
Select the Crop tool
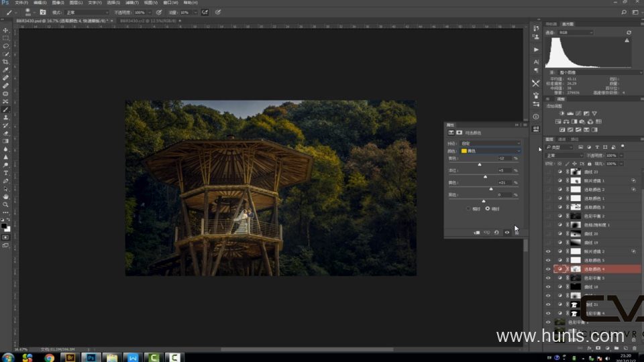(x=5, y=62)
